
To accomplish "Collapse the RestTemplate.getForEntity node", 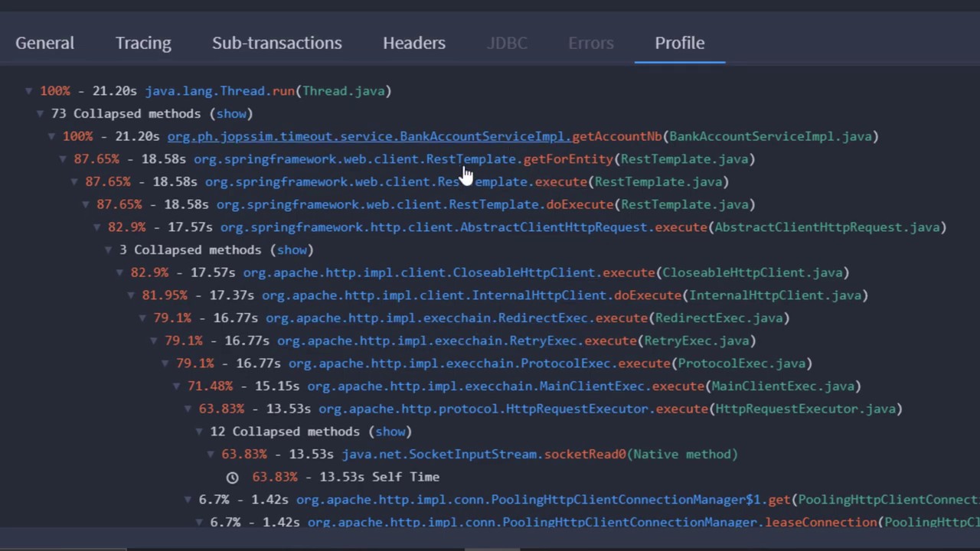I will click(x=63, y=159).
